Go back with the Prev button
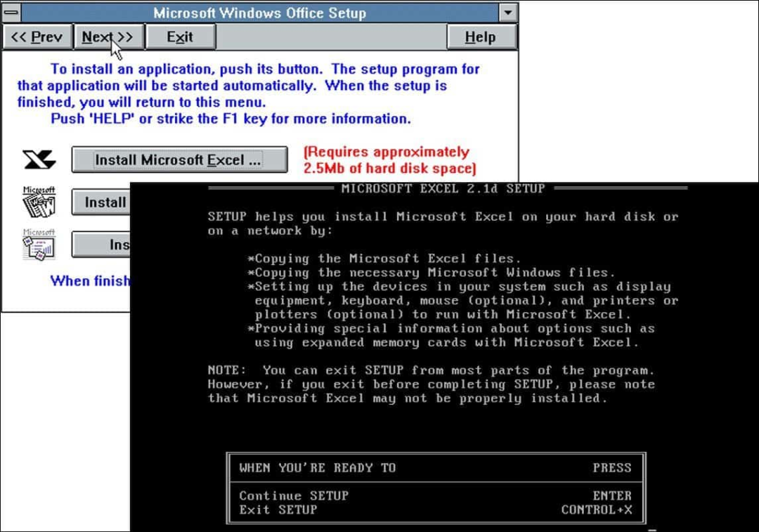759x532 pixels. [x=37, y=37]
